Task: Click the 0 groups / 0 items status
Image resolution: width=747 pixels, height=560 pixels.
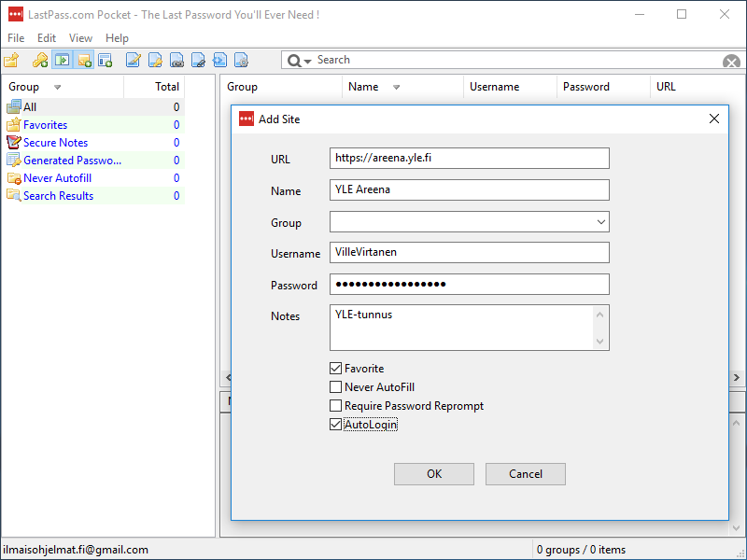Action: tap(581, 550)
